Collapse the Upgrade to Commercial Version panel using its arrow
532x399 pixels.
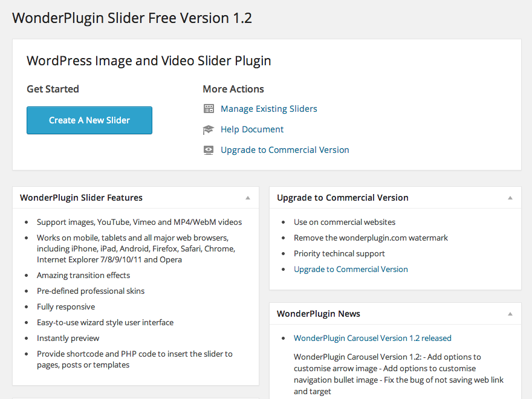(510, 198)
